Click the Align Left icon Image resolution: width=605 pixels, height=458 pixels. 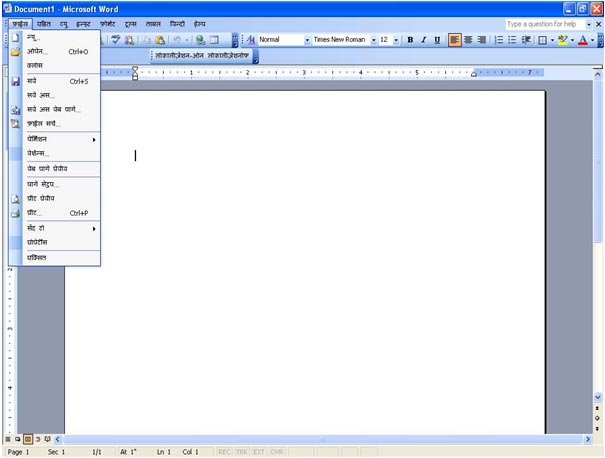(x=454, y=40)
